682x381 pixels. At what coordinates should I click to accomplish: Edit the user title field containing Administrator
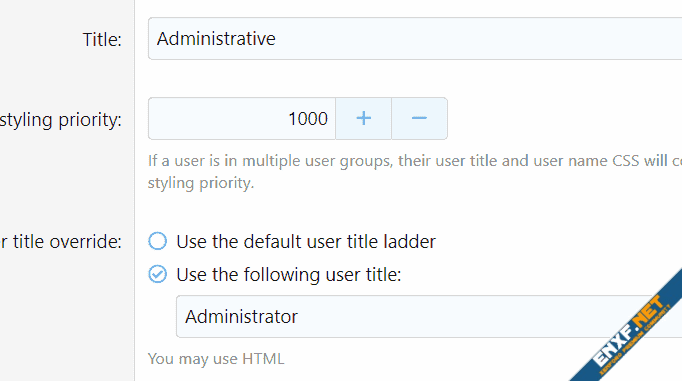click(429, 316)
